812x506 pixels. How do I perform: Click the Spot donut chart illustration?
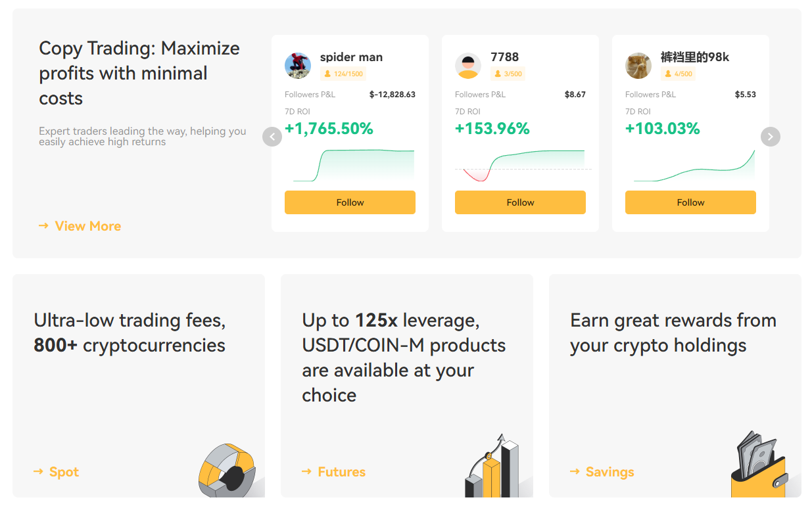click(x=230, y=471)
